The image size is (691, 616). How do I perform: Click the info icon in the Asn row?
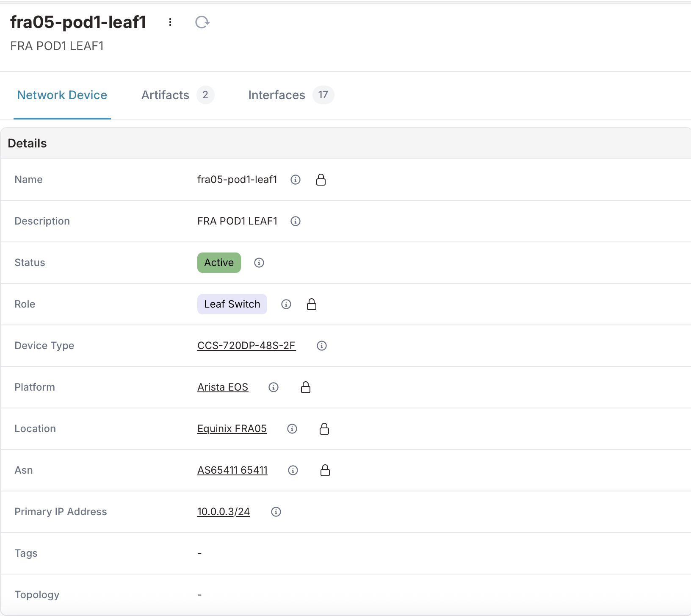click(x=293, y=470)
